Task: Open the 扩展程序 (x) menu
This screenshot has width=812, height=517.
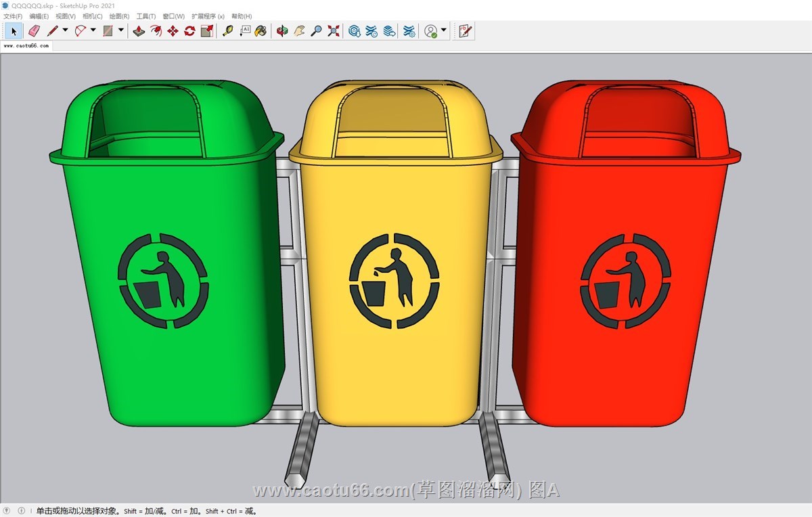Action: pyautogui.click(x=208, y=16)
